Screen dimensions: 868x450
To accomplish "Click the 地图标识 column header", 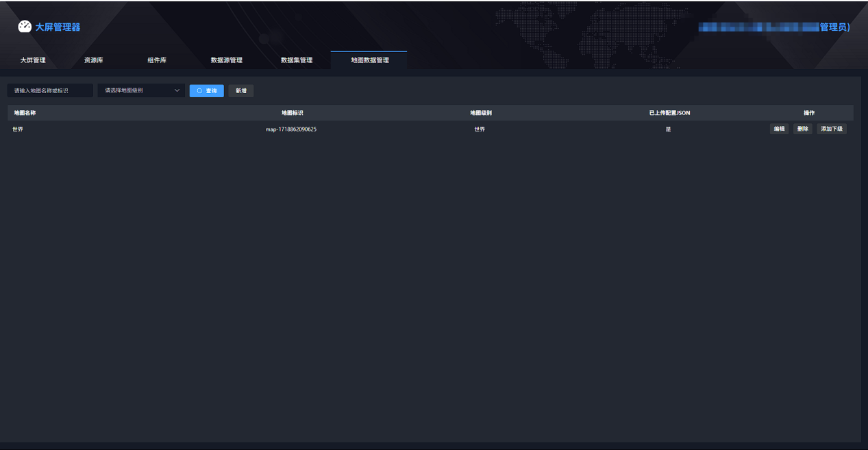I will pyautogui.click(x=292, y=113).
